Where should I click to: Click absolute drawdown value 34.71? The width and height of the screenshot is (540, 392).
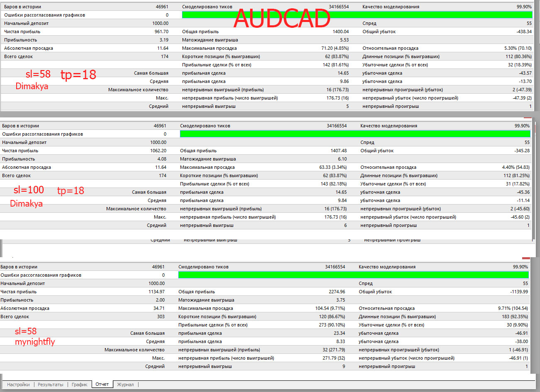(159, 308)
